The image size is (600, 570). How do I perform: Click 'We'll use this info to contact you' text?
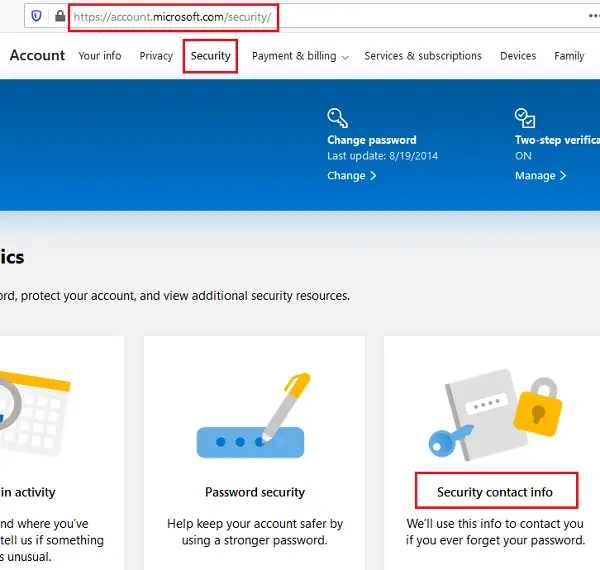(495, 532)
